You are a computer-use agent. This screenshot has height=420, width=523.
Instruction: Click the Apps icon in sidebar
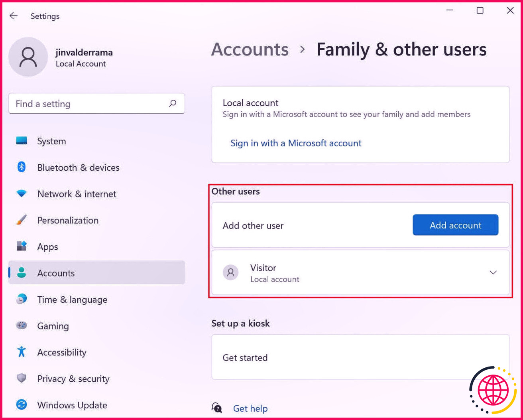point(22,246)
